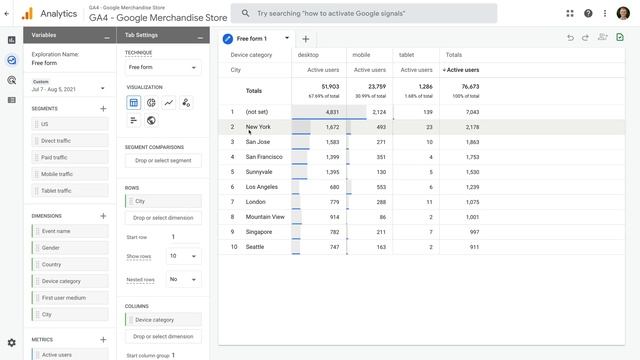The height and width of the screenshot is (360, 640).
Task: Select the Direct traffic segment
Action: tap(70, 141)
